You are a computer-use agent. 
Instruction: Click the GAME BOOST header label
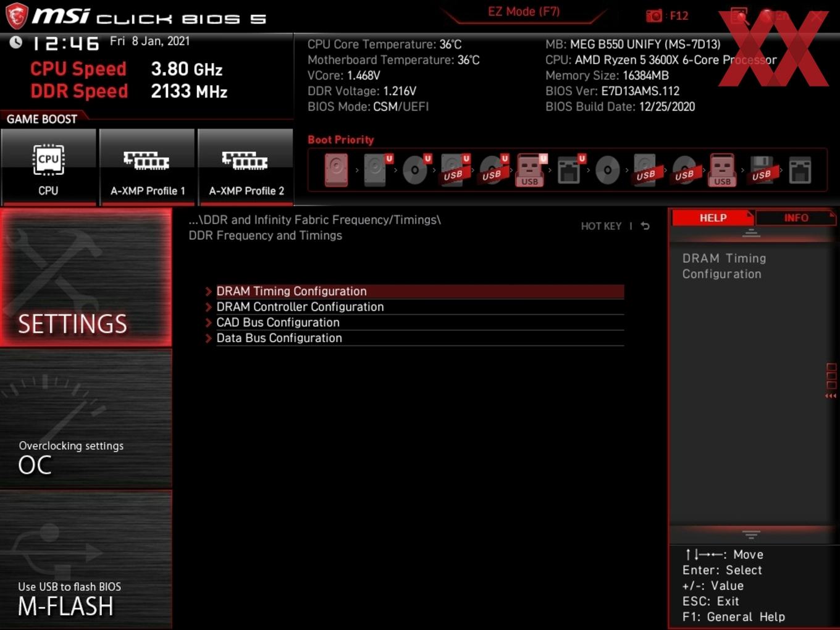pos(42,119)
